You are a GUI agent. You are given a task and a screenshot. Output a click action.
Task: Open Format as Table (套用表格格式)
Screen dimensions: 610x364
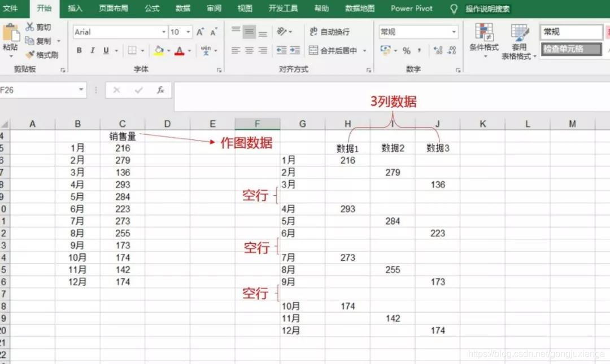click(518, 41)
